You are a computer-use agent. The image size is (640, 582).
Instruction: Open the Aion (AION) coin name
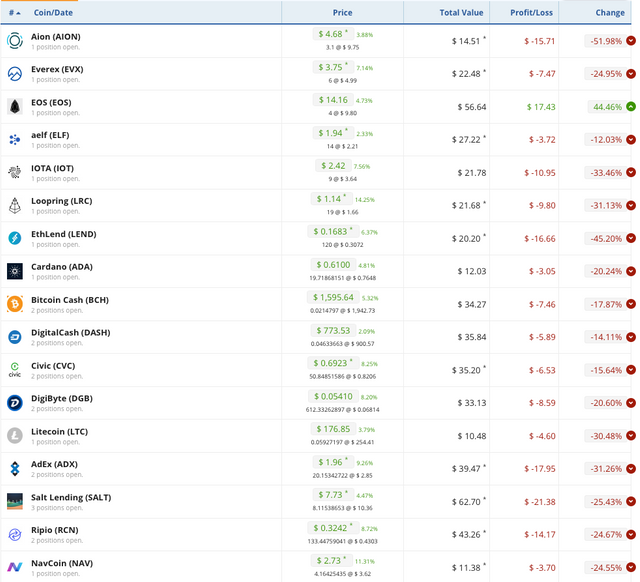[56, 37]
